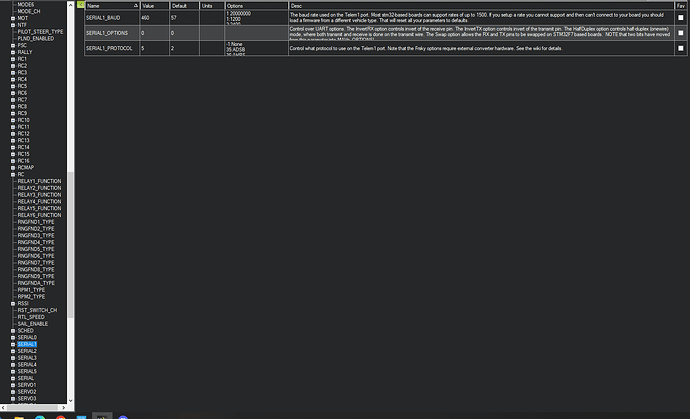Screen dimensions: 690x419
Task: Select the highlighted SERIAL1 tree item
Action: 27,344
